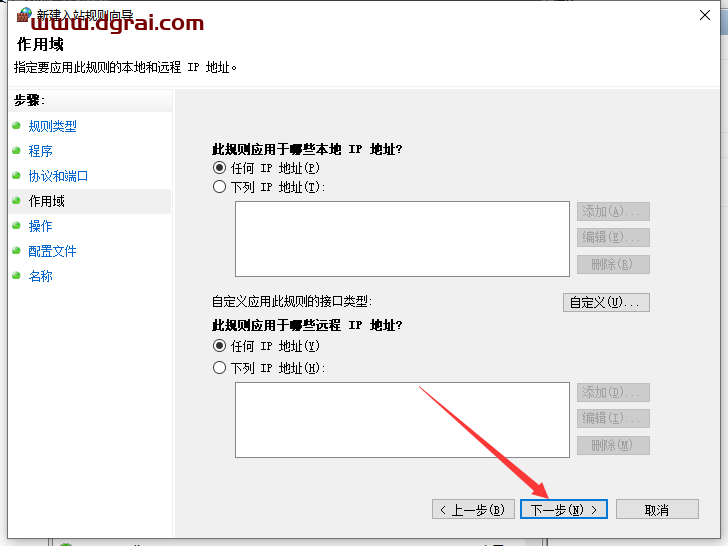Viewport: 728px width, 546px height.
Task: Click green bullet beside 规则类型
Action: click(16, 125)
